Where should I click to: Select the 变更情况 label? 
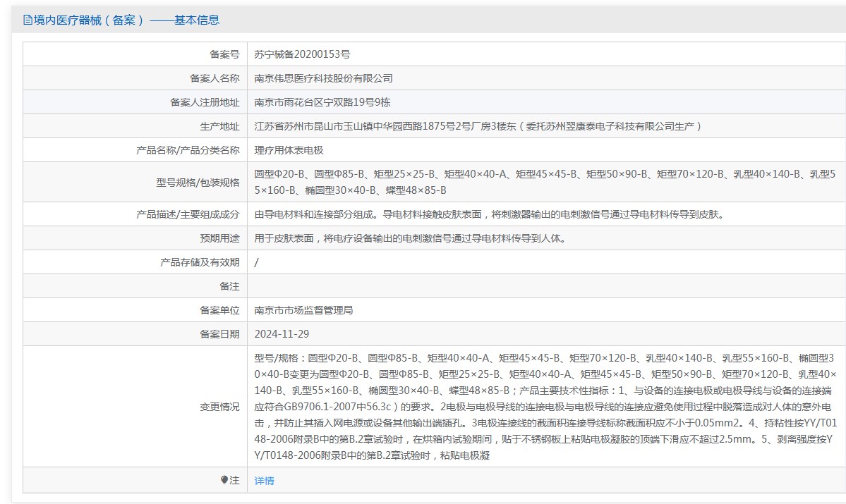[x=219, y=407]
